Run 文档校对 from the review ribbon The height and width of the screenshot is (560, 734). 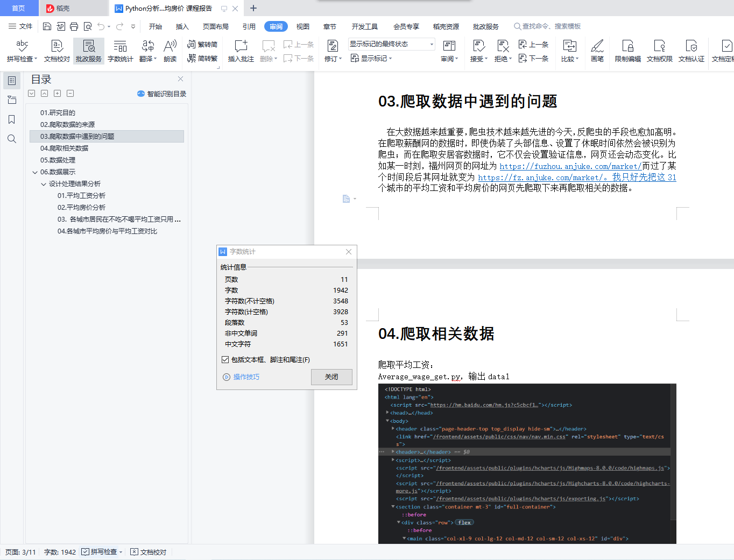(57, 51)
